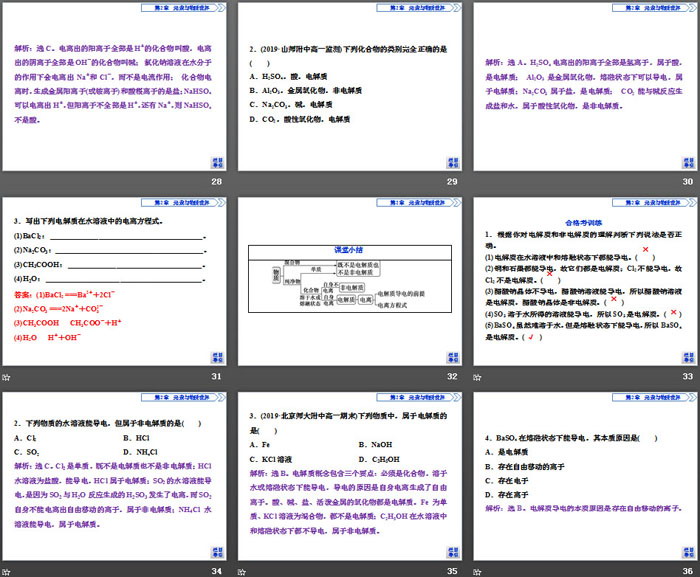Click chapter header banner on slide 28
The width and height of the screenshot is (700, 577).
point(183,8)
